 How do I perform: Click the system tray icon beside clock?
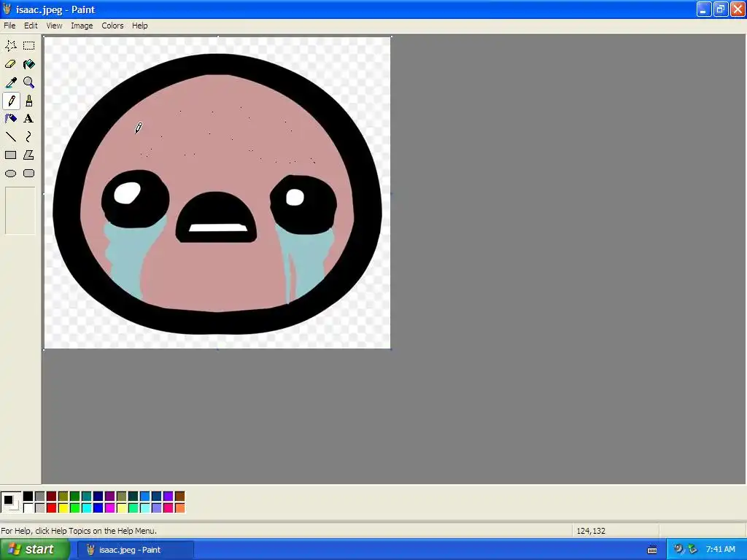click(x=693, y=549)
